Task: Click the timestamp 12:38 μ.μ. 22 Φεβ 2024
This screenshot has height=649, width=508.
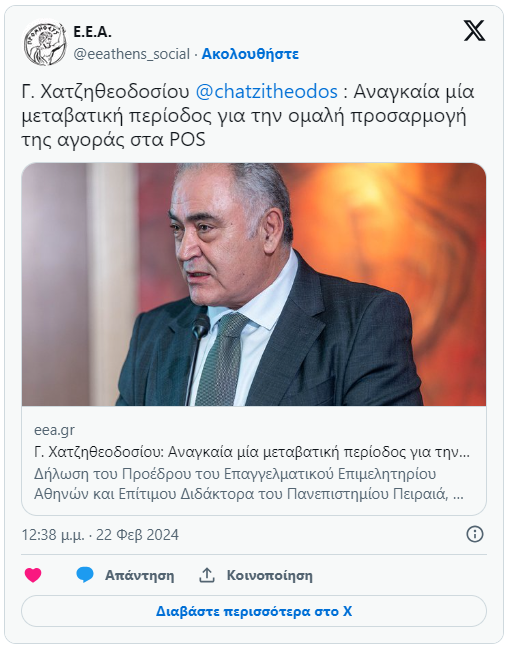Action: click(x=100, y=535)
